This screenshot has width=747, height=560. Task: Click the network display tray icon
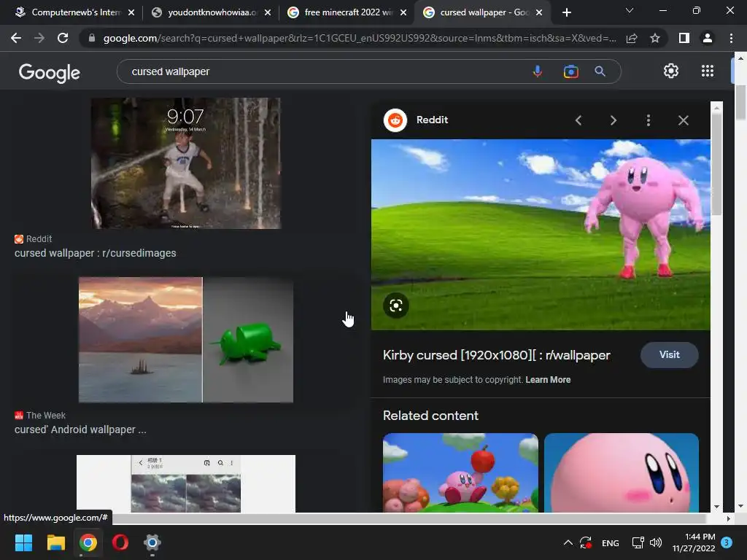pyautogui.click(x=638, y=542)
